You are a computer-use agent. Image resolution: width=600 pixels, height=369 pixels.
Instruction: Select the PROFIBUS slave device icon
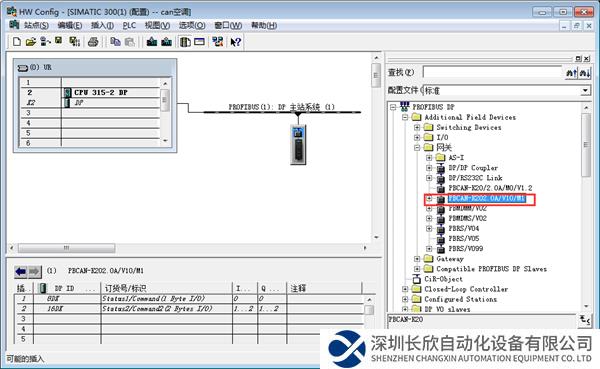click(298, 145)
